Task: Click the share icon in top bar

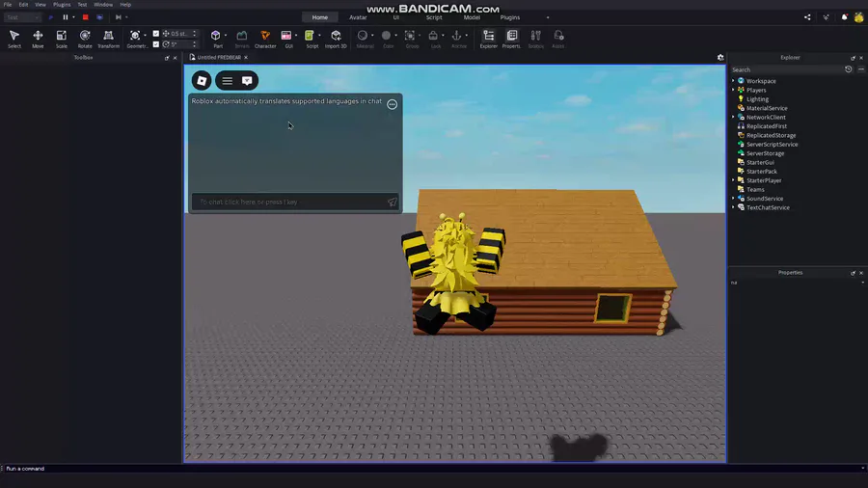Action: 807,17
